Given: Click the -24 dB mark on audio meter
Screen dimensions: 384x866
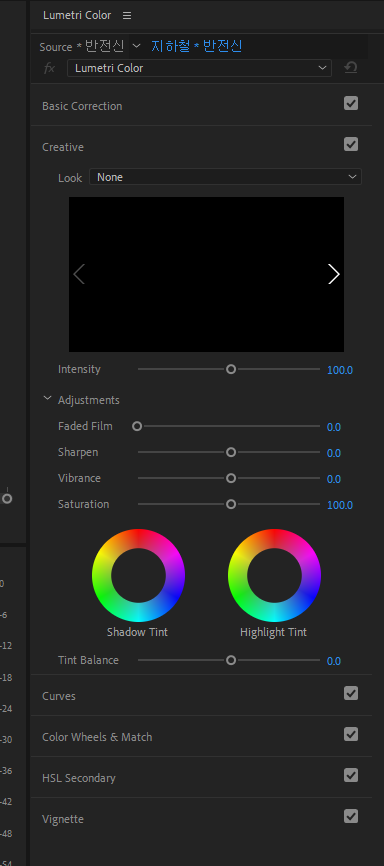Looking at the screenshot, I should [6, 708].
